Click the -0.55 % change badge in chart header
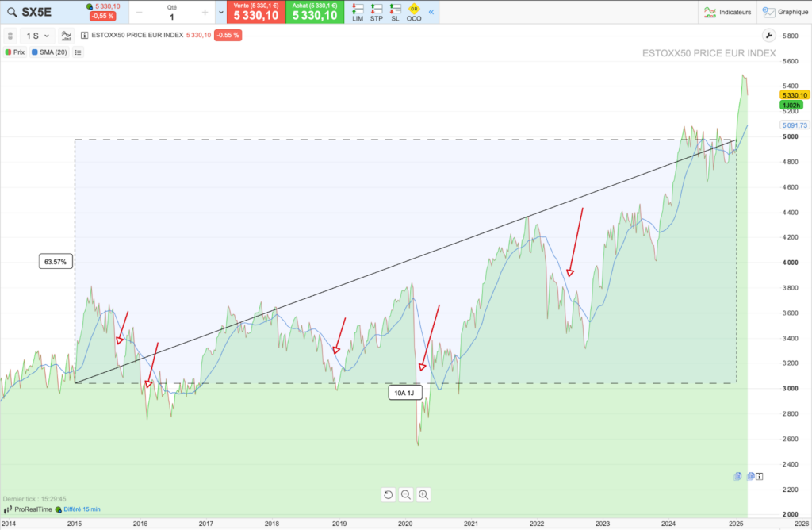Image resolution: width=812 pixels, height=530 pixels. pos(228,35)
